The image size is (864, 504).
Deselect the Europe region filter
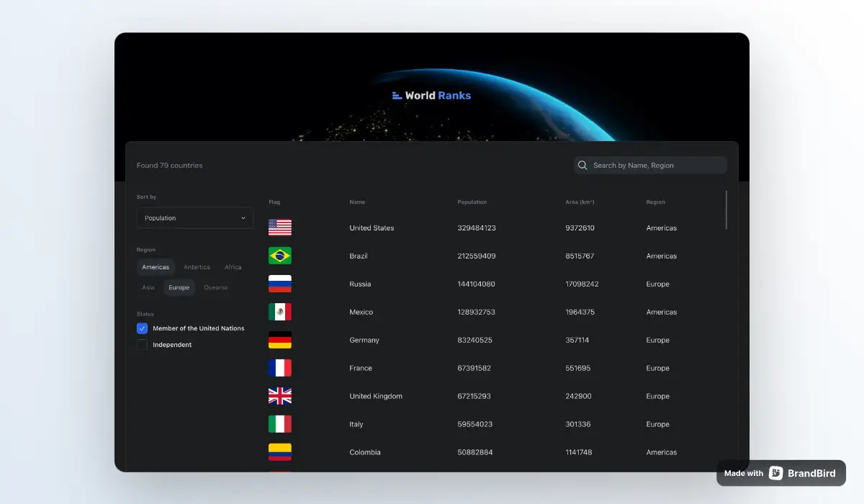[179, 287]
